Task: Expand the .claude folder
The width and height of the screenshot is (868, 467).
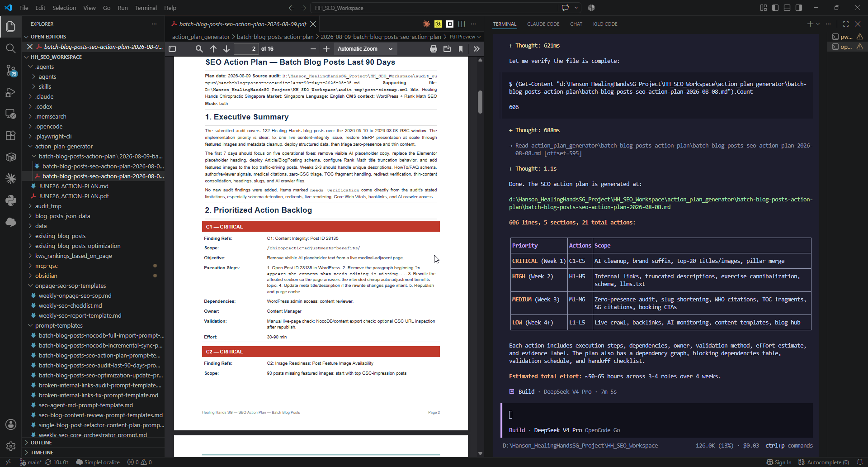Action: [44, 96]
